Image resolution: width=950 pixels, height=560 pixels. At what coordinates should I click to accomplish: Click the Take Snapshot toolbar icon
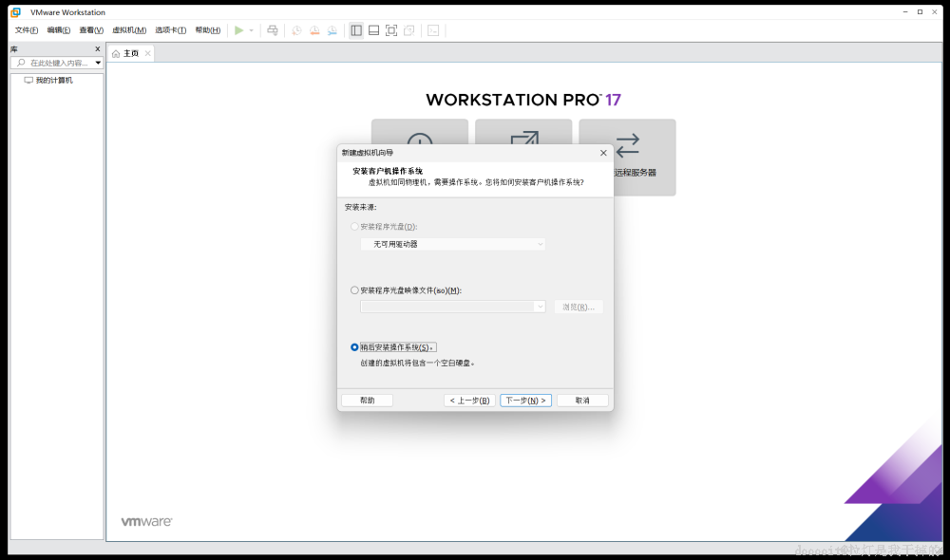(x=296, y=30)
